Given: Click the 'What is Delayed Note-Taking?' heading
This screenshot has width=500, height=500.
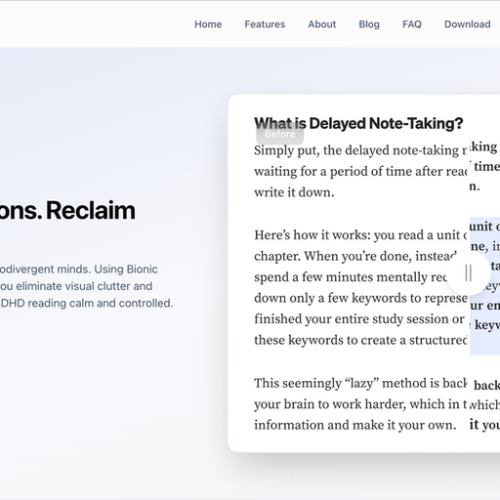Looking at the screenshot, I should click(x=359, y=123).
